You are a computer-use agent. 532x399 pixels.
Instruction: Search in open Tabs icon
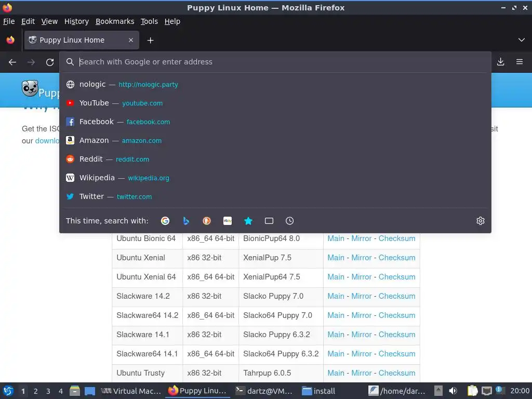pyautogui.click(x=269, y=221)
